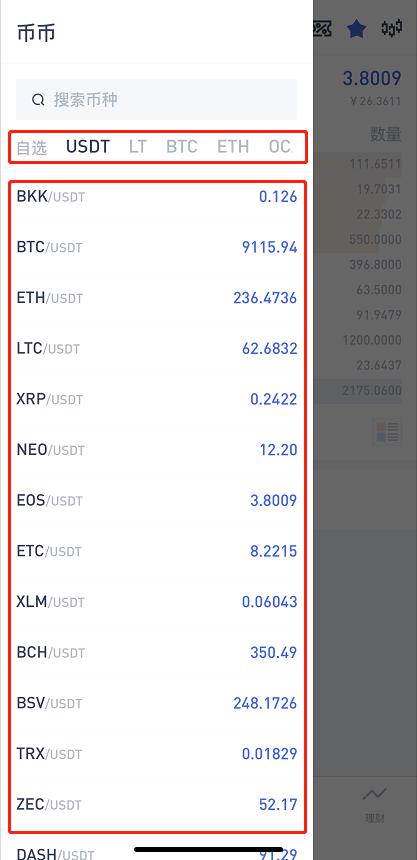Open the BTC market tab
Image resolution: width=417 pixels, height=860 pixels.
coord(182,146)
